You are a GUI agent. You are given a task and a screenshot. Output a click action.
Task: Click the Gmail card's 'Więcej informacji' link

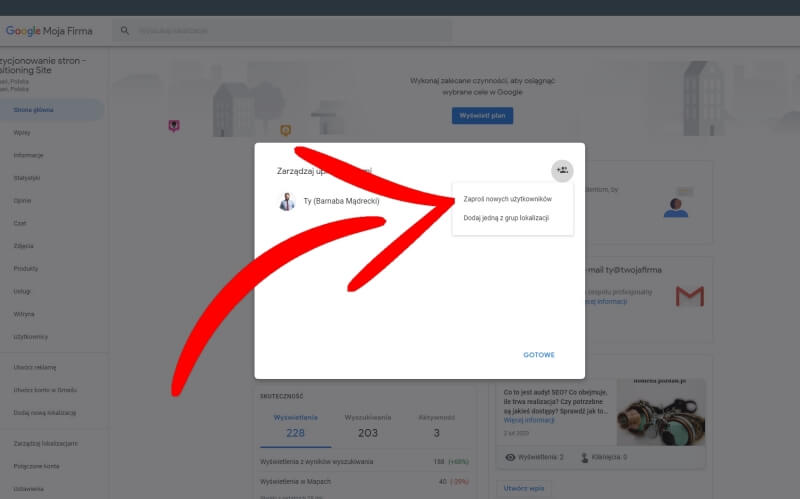click(606, 302)
